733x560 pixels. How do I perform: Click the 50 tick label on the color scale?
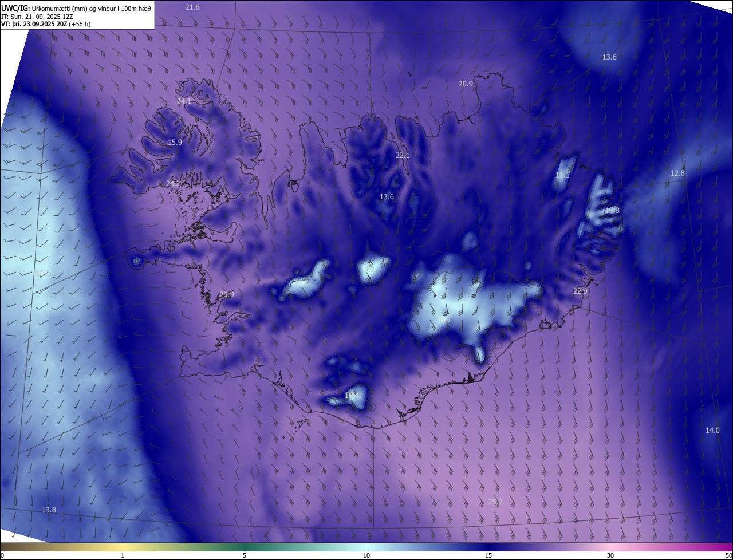coord(728,555)
